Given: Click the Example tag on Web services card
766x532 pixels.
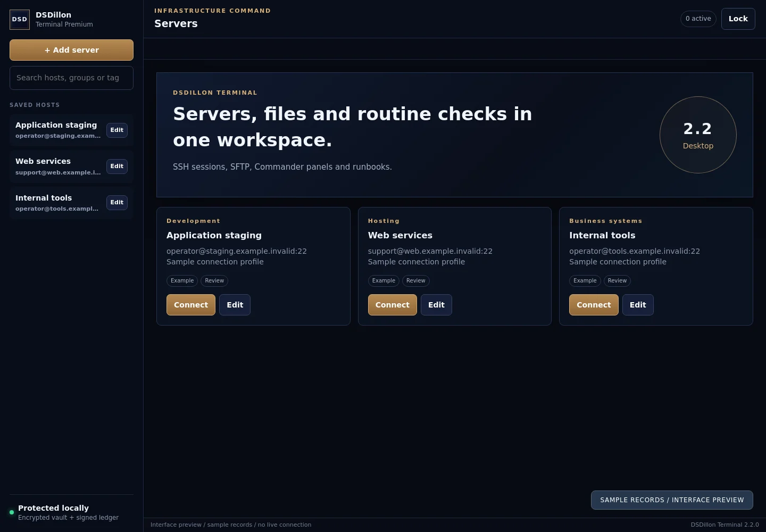Looking at the screenshot, I should point(384,280).
